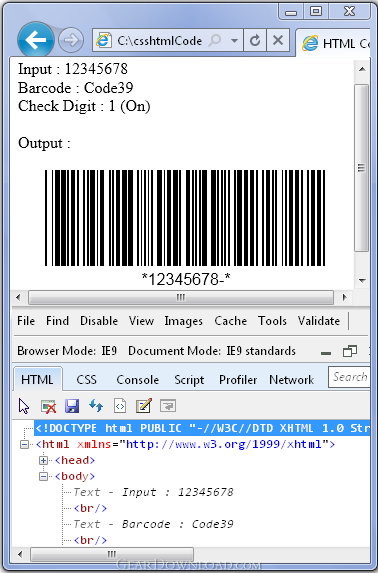378x573 pixels.
Task: Click the search magnifier in address bar
Action: point(215,40)
